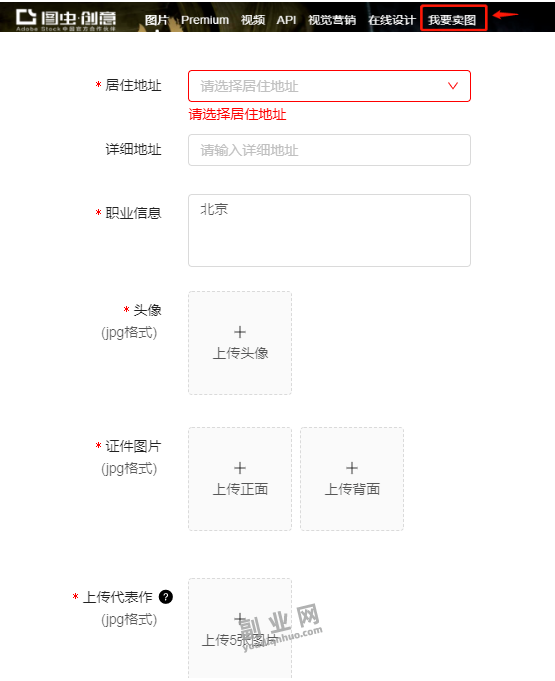Click the plus icon in 上传头像 box

[240, 332]
